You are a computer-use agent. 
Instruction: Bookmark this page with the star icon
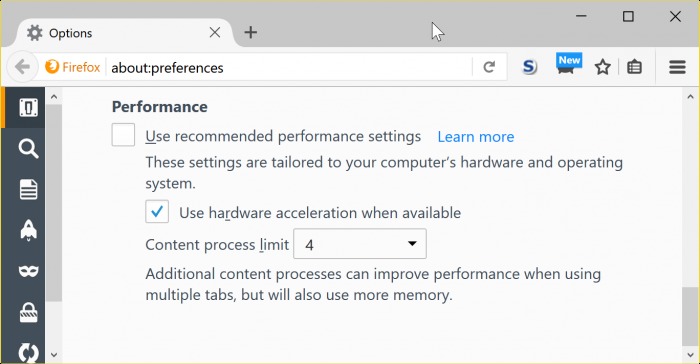click(603, 67)
